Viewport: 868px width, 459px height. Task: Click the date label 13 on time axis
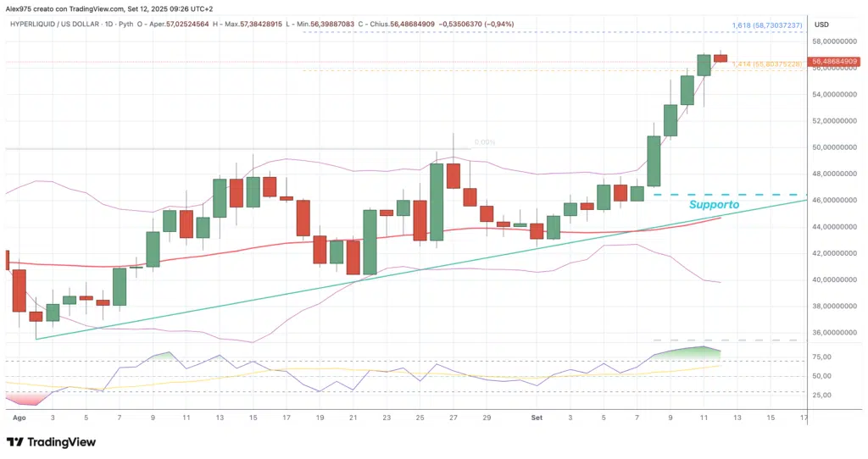[x=737, y=418]
